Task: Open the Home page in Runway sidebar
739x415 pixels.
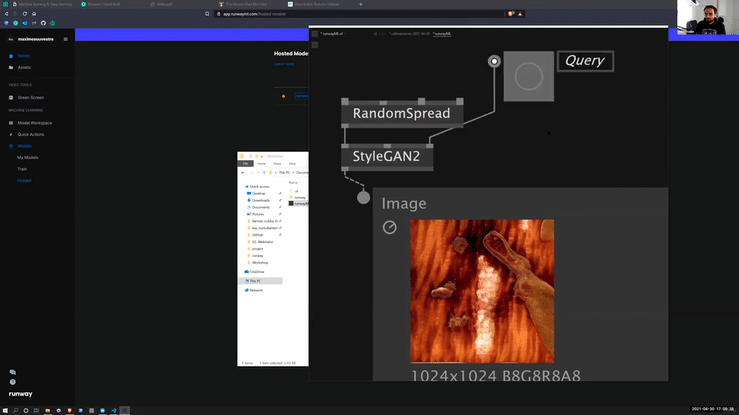Action: [x=23, y=56]
